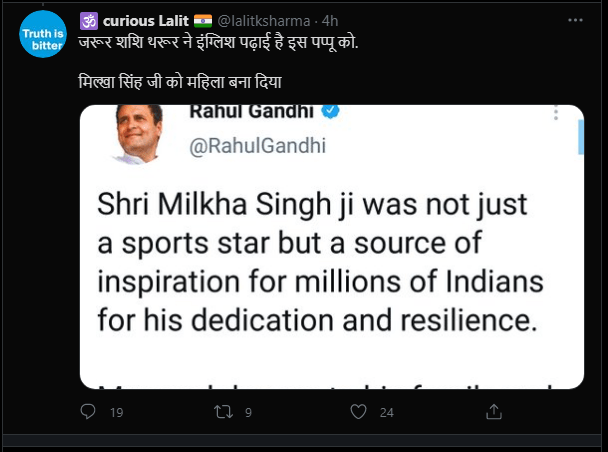608x452 pixels.
Task: Click the reply speech bubble icon
Action: [88, 412]
